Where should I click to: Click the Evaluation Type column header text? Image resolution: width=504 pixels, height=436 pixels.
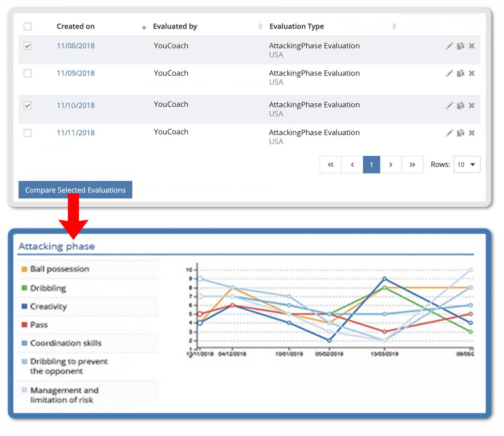click(x=297, y=26)
